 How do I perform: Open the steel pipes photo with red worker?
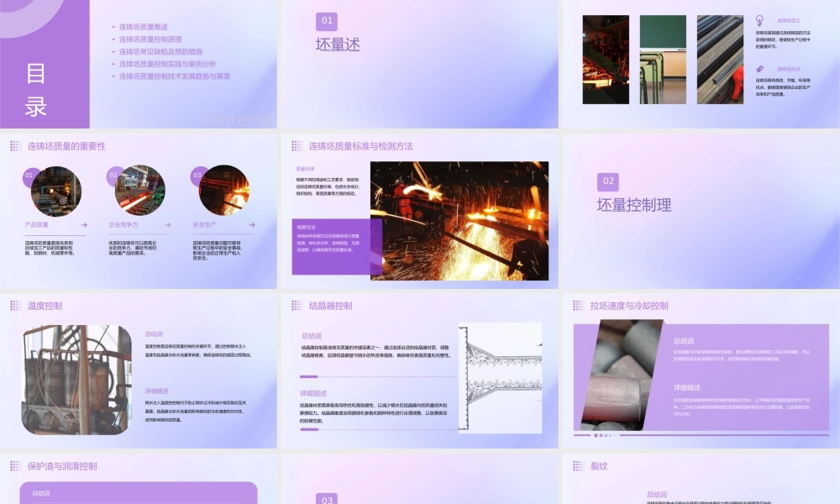(x=720, y=60)
